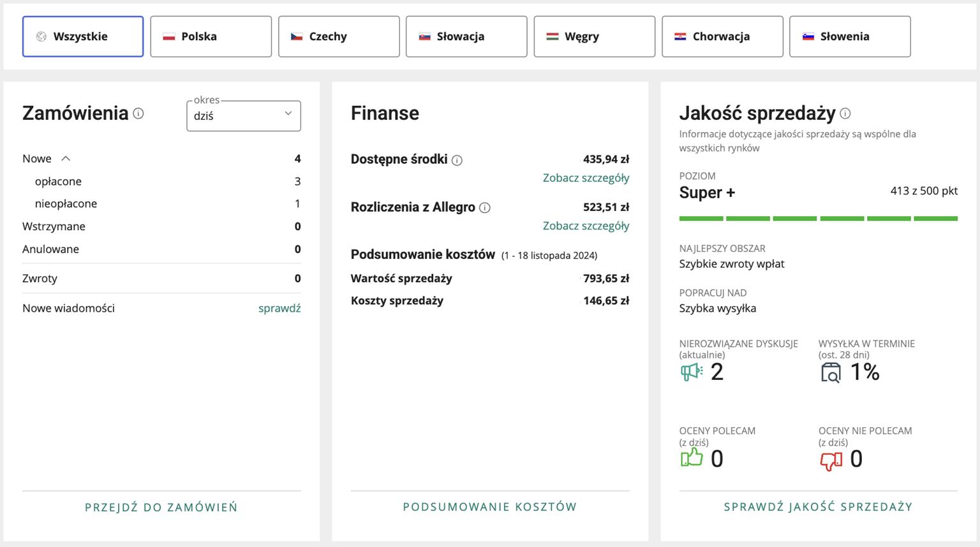The height and width of the screenshot is (547, 980).
Task: Click the green thumbs-up ratings icon
Action: 692,458
